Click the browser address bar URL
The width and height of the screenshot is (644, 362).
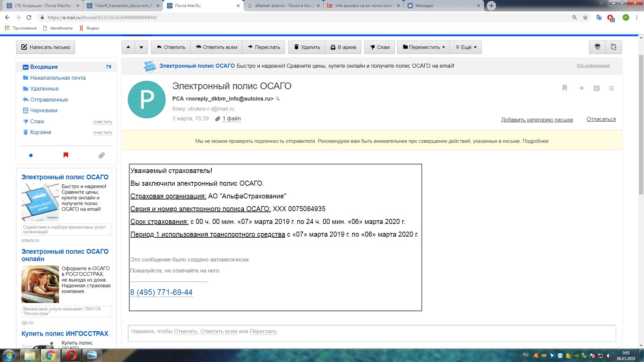click(102, 17)
